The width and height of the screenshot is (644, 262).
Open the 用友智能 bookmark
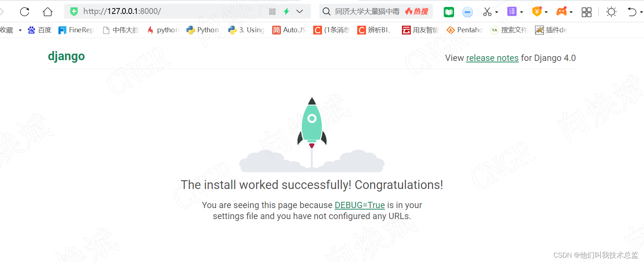pos(420,30)
